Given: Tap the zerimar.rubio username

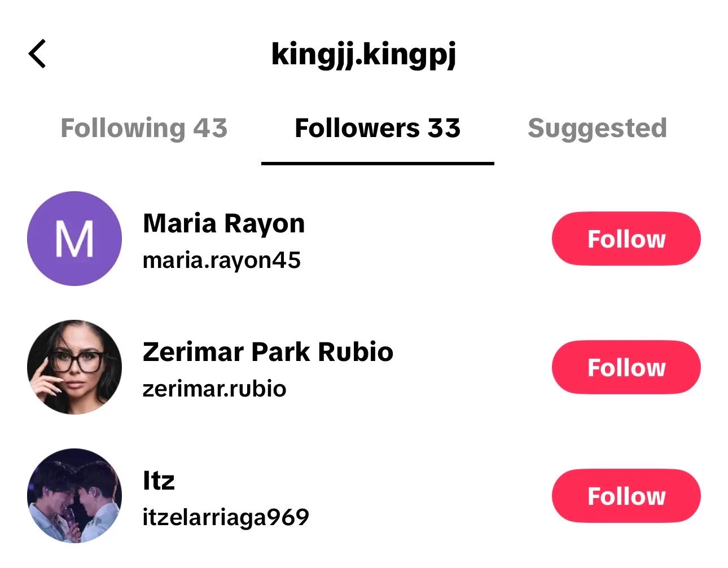Looking at the screenshot, I should point(214,389).
